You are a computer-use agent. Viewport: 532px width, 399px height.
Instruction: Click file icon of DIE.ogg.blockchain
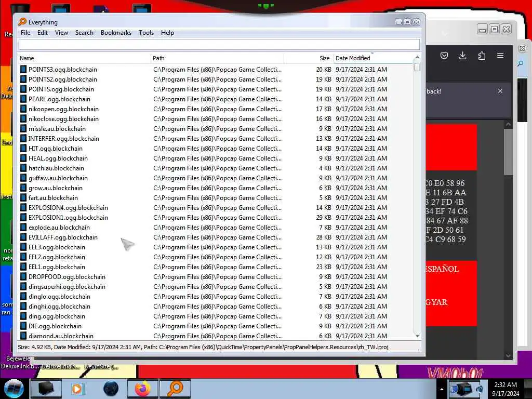click(23, 326)
